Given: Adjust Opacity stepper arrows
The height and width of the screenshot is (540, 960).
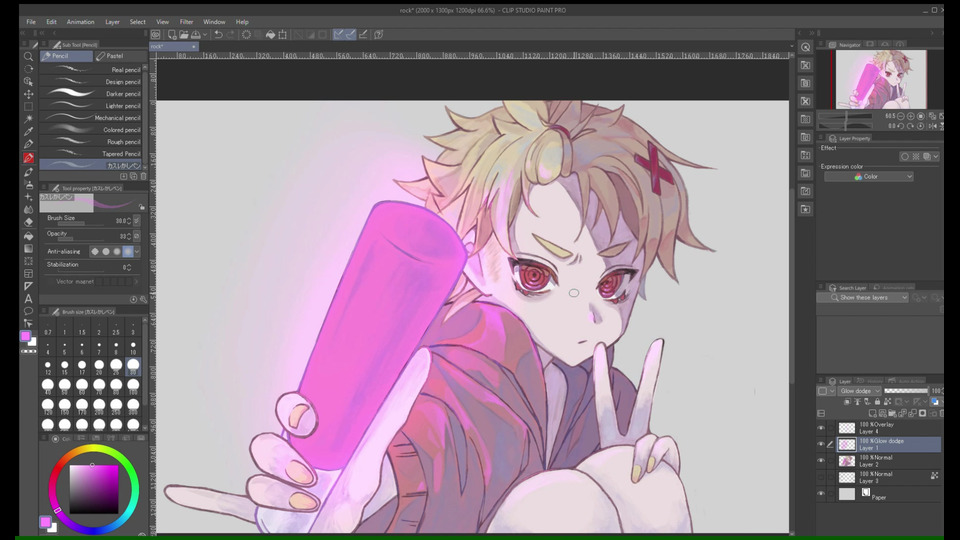Looking at the screenshot, I should tap(129, 236).
